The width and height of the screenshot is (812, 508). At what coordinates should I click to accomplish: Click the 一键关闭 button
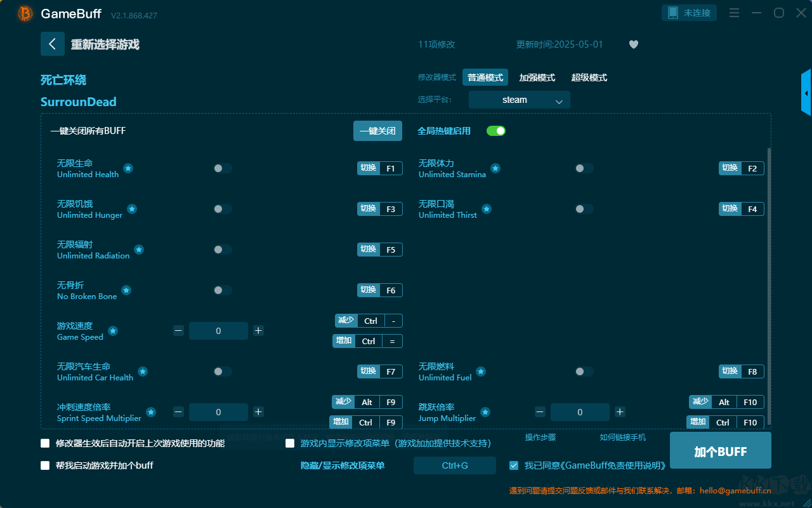coord(378,131)
